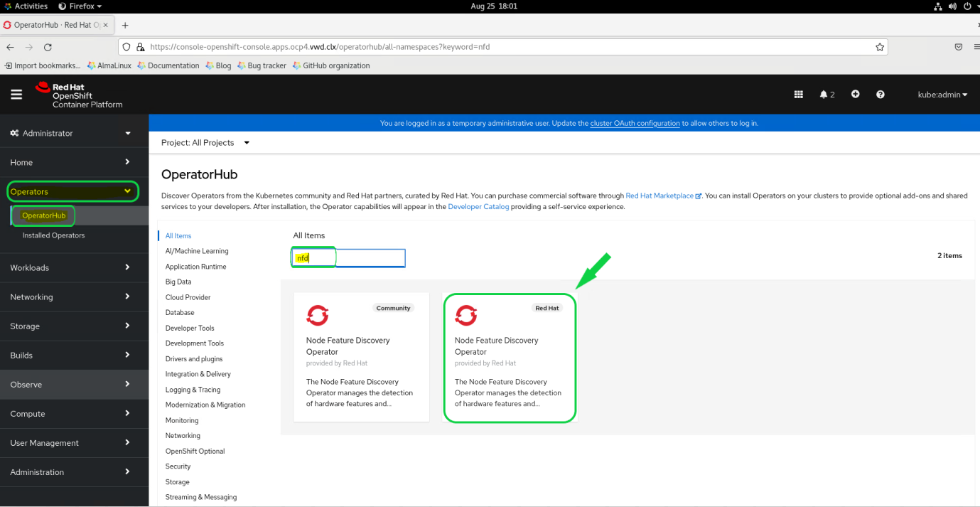This screenshot has width=980, height=507.
Task: Go back with browser back arrow
Action: click(10, 47)
